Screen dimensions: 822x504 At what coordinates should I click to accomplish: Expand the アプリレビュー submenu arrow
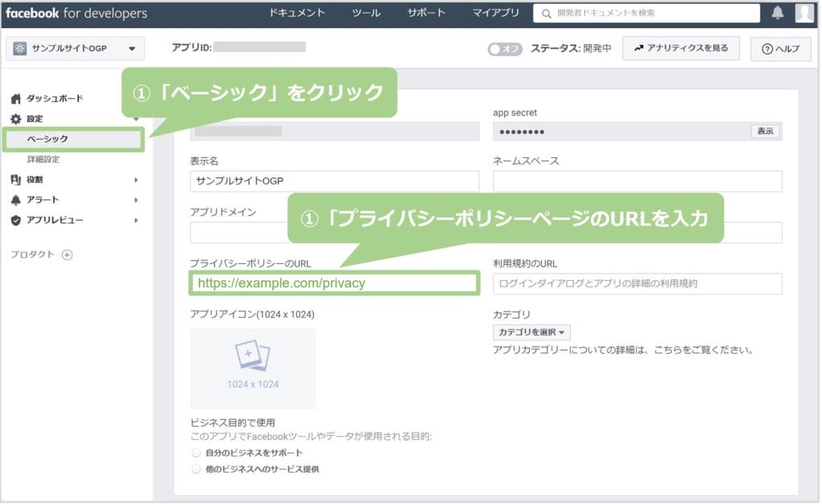point(136,221)
